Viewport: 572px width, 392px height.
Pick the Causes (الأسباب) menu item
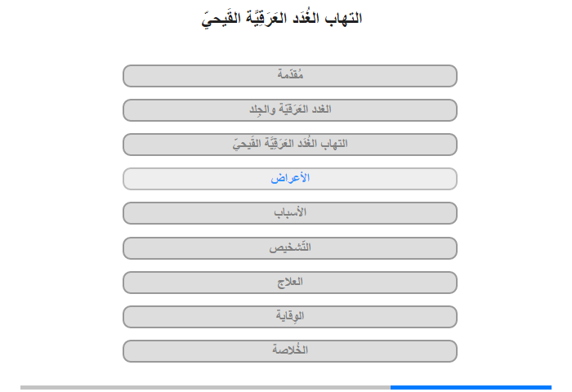click(x=290, y=213)
